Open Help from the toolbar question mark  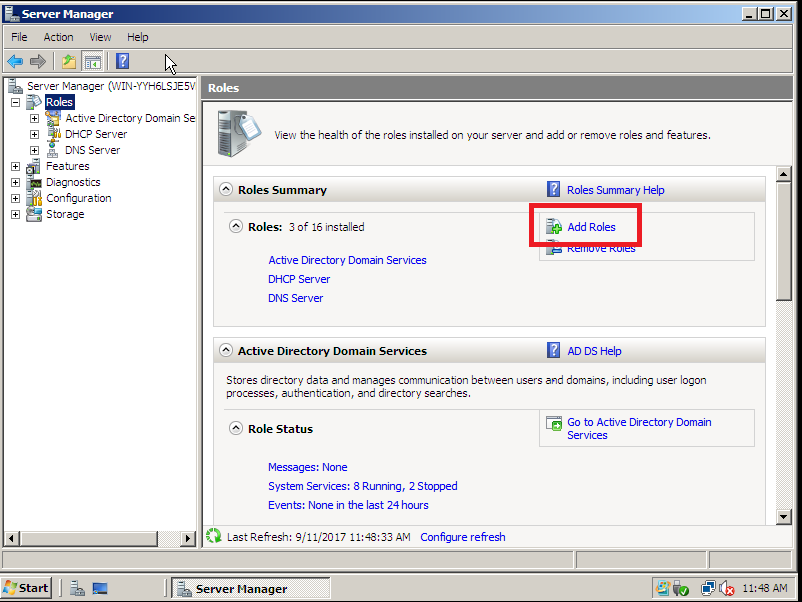(x=122, y=61)
